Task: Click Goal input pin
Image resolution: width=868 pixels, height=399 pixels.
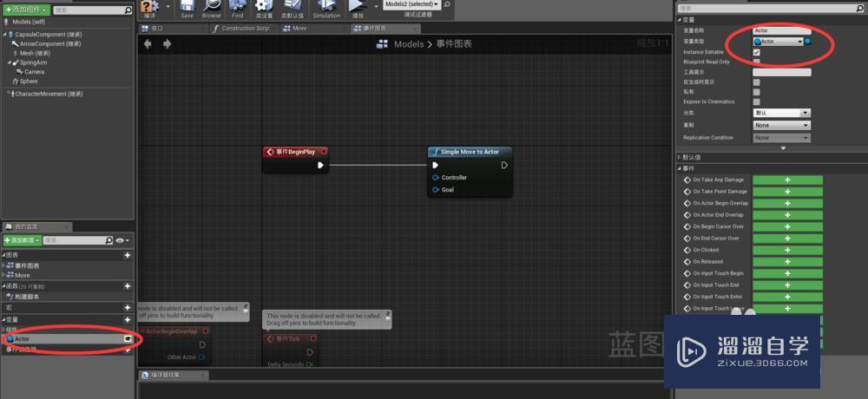Action: tap(436, 190)
